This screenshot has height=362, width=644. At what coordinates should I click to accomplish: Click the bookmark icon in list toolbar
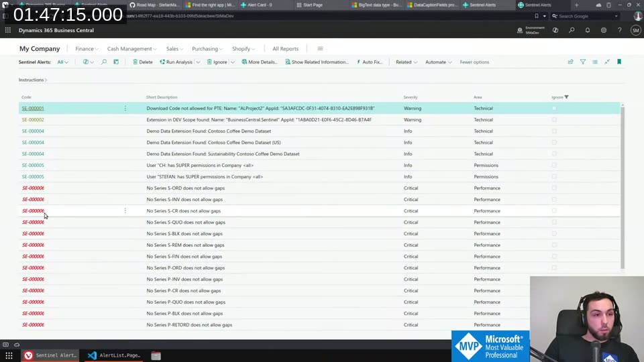[619, 62]
